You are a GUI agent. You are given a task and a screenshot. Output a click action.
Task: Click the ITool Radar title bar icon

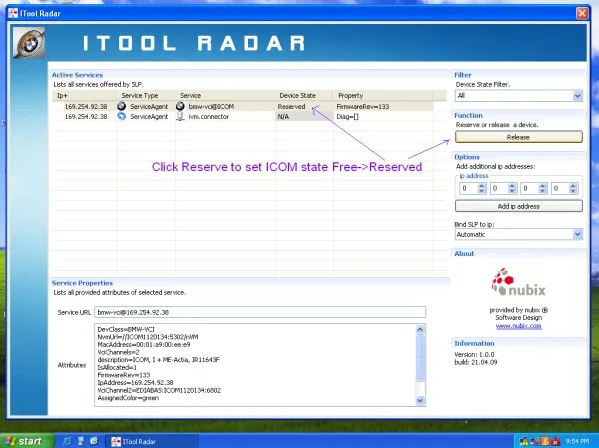(x=13, y=13)
